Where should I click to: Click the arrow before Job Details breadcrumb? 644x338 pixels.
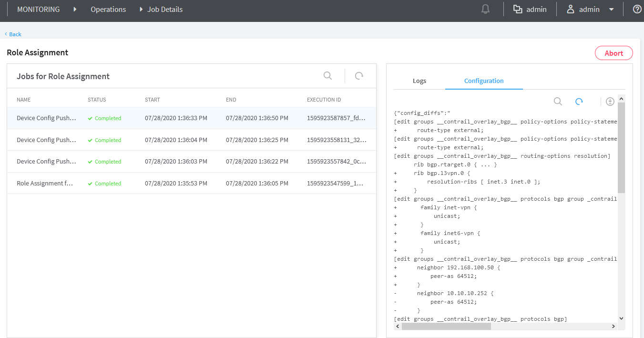tap(141, 9)
